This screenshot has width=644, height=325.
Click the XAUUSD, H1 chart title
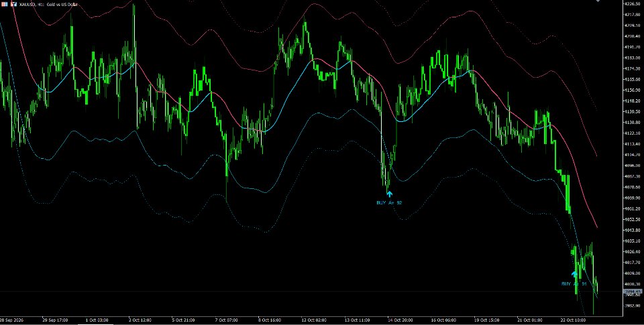[x=48, y=4]
